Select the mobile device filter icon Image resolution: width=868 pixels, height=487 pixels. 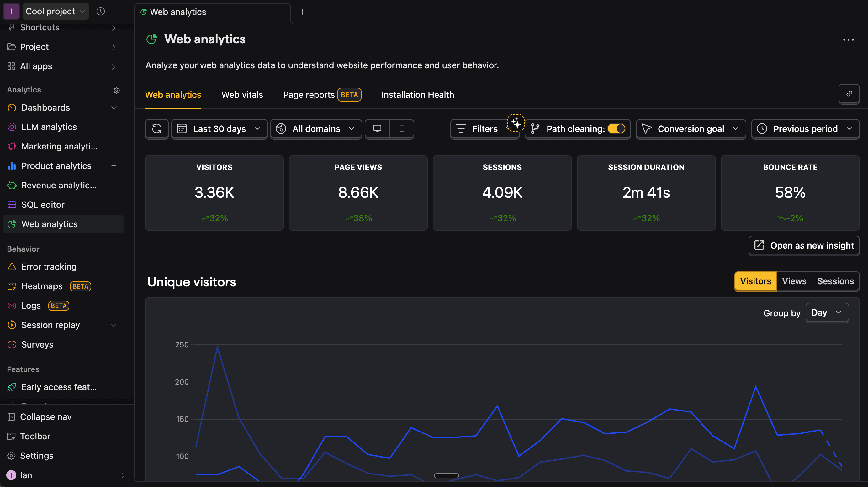[402, 129]
